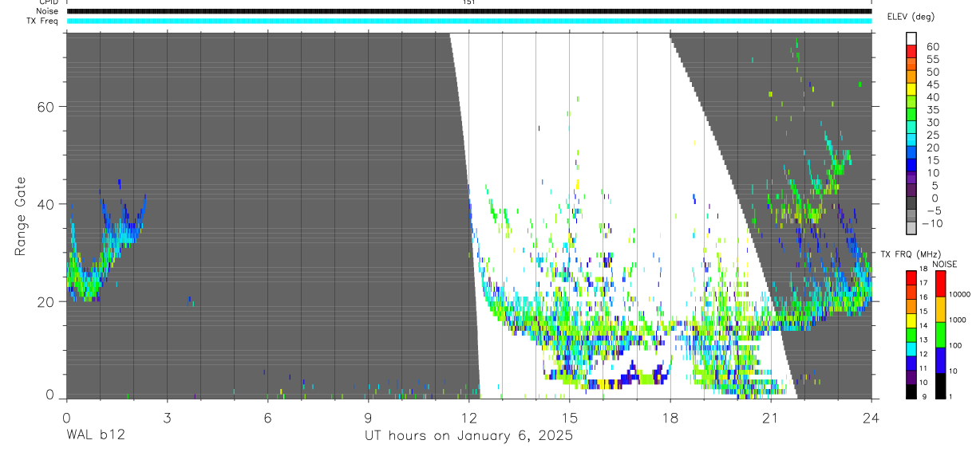Screen dimensions: 980x452
Task: Click TX FRQ legend value '17'
Action: coord(923,283)
